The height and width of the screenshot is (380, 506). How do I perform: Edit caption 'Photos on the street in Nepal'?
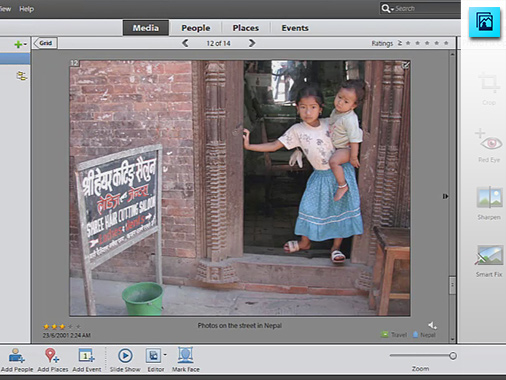(240, 325)
